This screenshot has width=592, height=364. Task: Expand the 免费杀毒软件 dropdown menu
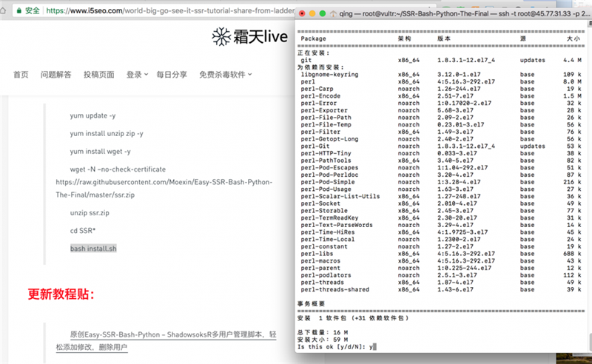[x=226, y=75]
